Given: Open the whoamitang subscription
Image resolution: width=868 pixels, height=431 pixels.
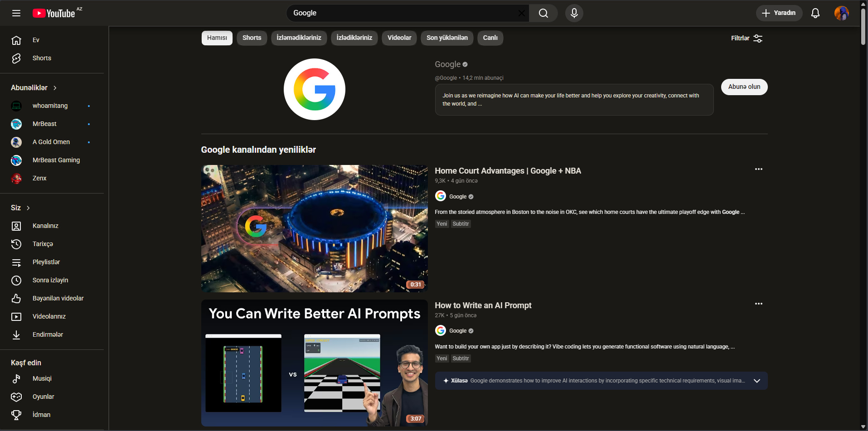Looking at the screenshot, I should [x=52, y=106].
